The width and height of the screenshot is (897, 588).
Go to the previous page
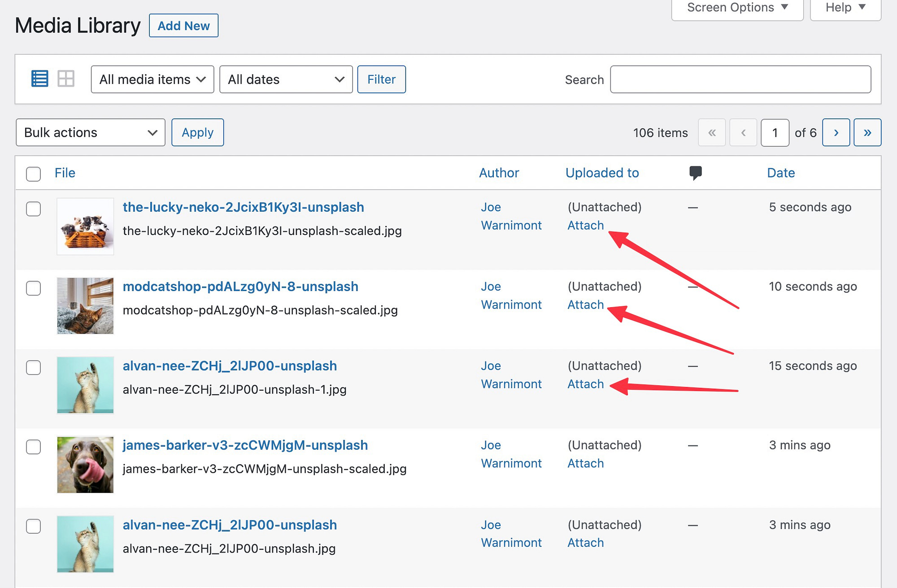[743, 132]
